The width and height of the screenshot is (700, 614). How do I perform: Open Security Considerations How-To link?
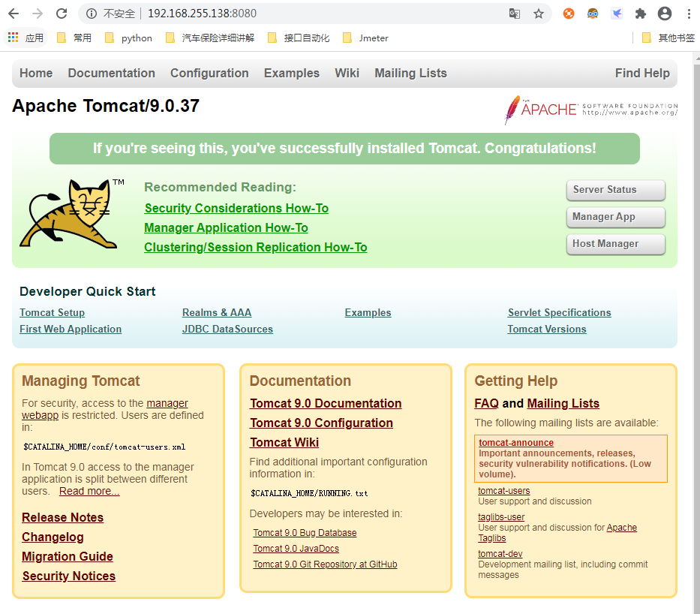click(x=236, y=209)
